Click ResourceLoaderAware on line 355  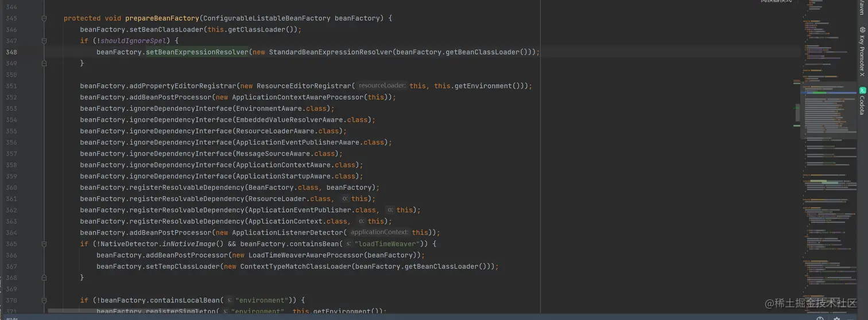click(x=275, y=131)
